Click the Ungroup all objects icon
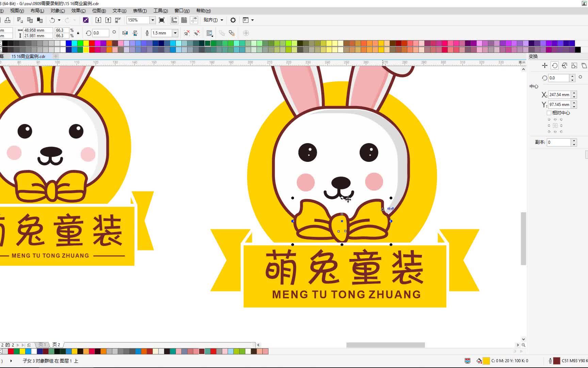This screenshot has height=368, width=588. 197,33
